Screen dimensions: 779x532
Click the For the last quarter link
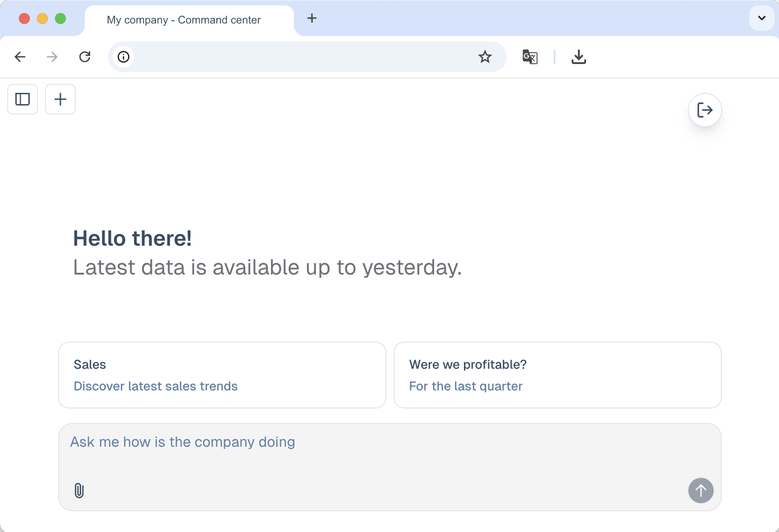[x=465, y=386]
